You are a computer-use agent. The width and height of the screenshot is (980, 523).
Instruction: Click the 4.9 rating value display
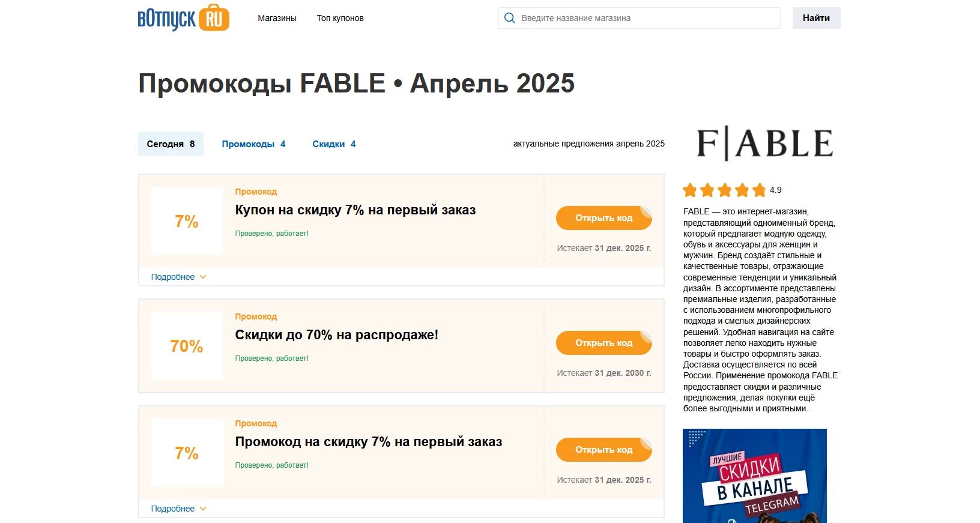pos(776,190)
